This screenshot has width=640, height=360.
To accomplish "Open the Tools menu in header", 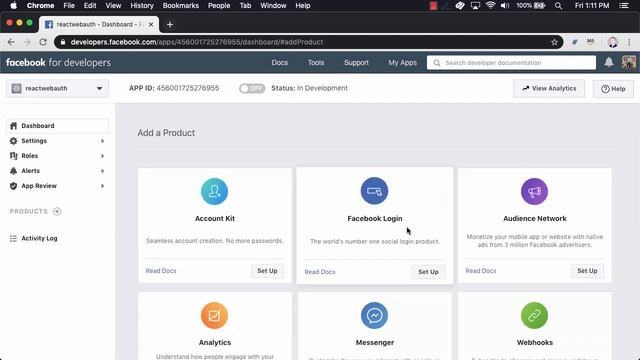I will 316,62.
